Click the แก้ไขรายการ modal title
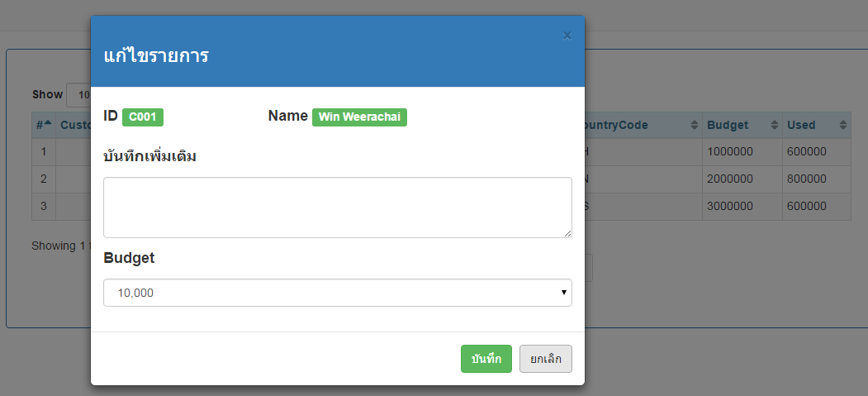 point(156,56)
